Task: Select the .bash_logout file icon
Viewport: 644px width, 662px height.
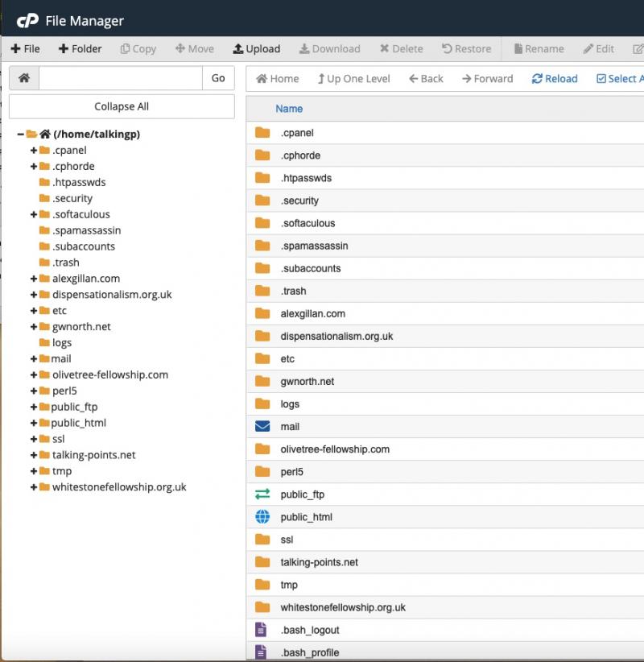Action: click(261, 630)
